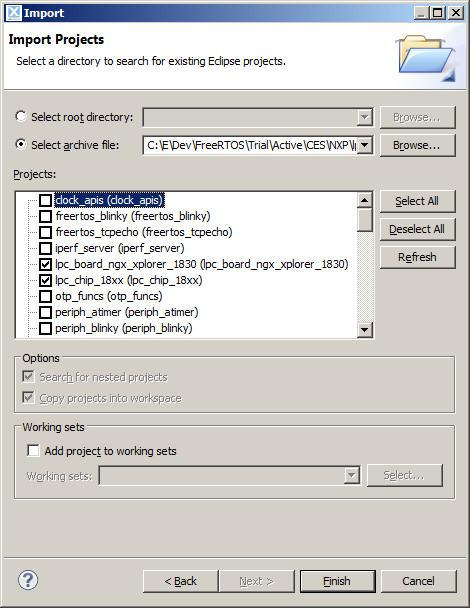Open the Working sets dropdown arrow
Image resolution: width=470 pixels, height=608 pixels.
tap(351, 475)
